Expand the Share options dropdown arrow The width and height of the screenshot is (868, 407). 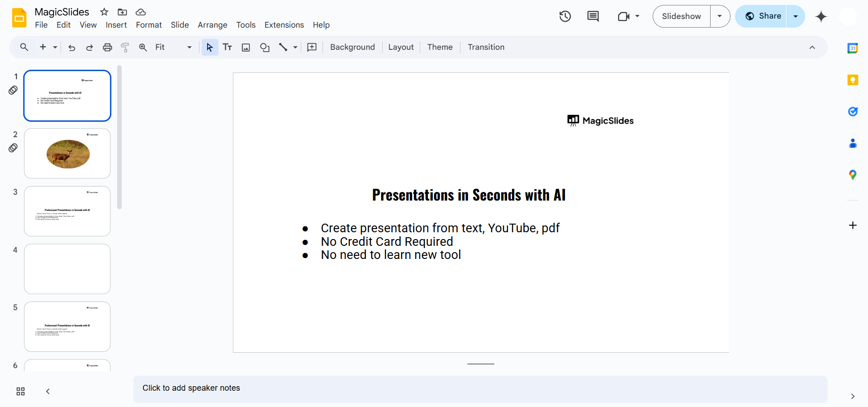click(795, 16)
